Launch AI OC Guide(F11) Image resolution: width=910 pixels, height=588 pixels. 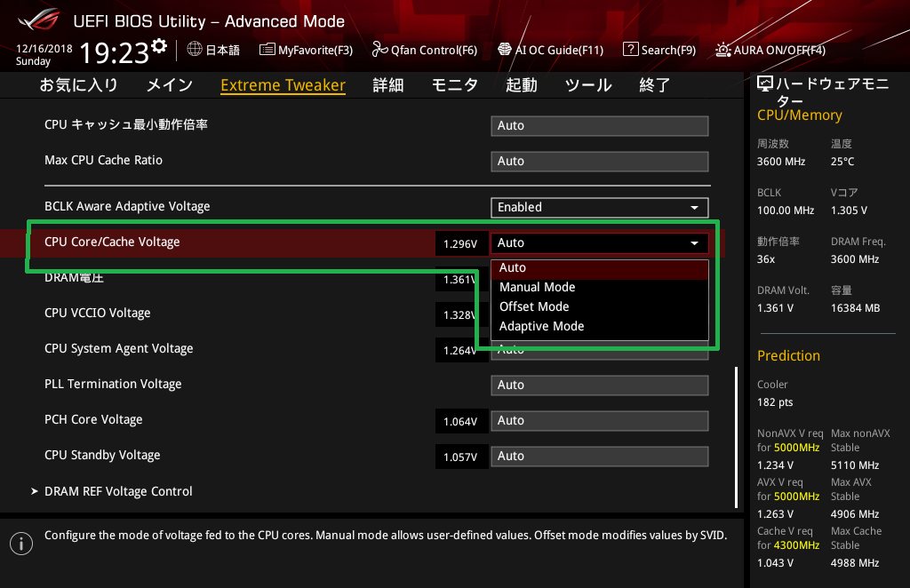pyautogui.click(x=550, y=50)
